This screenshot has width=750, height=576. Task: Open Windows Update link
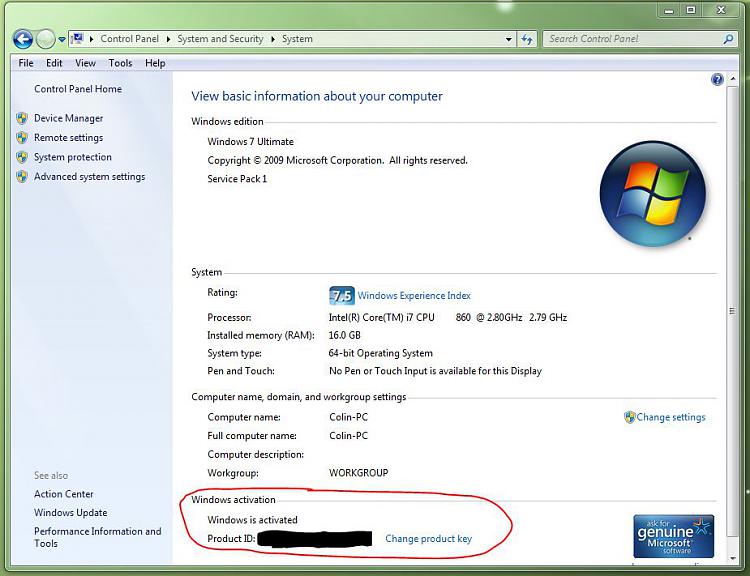(70, 513)
